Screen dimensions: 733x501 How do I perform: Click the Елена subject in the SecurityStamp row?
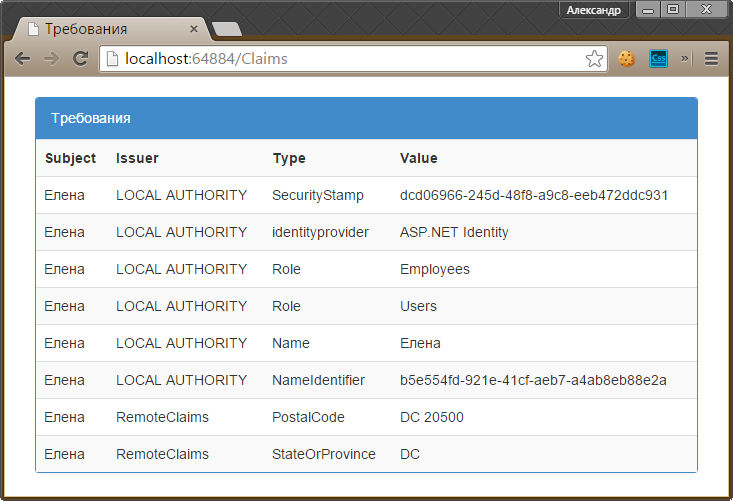[x=65, y=195]
